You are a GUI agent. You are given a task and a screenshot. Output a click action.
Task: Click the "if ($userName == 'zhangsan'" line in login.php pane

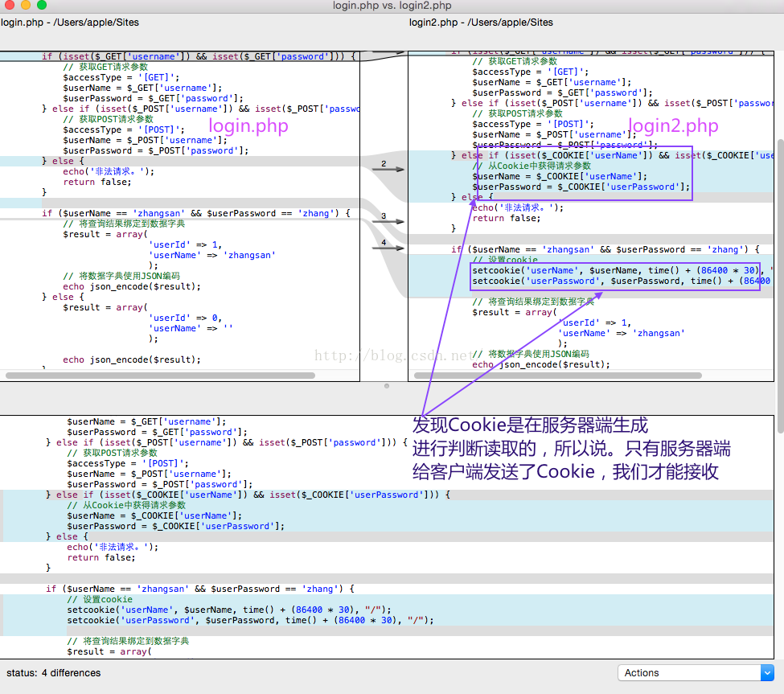196,213
